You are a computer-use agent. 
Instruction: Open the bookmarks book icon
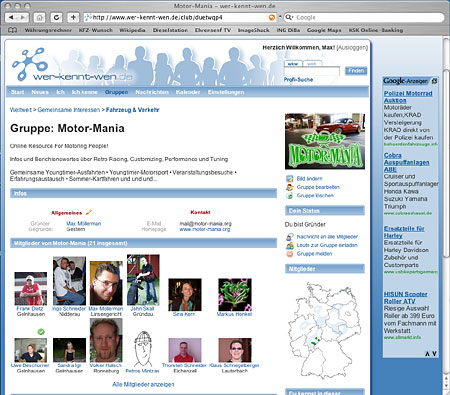tap(12, 30)
